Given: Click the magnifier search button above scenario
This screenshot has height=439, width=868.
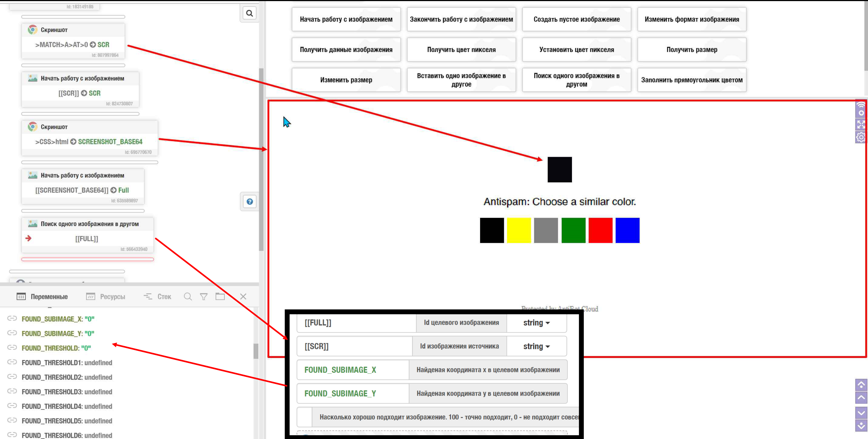Looking at the screenshot, I should 249,13.
